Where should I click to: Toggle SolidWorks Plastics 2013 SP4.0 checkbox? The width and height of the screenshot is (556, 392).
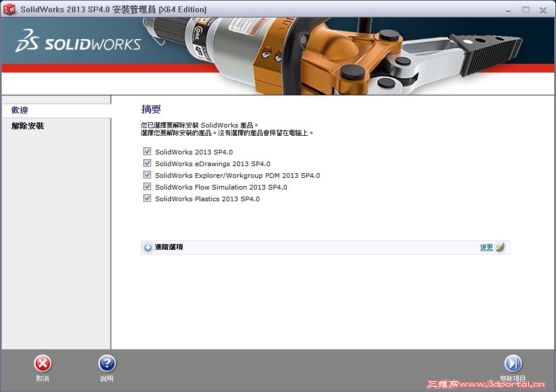147,198
